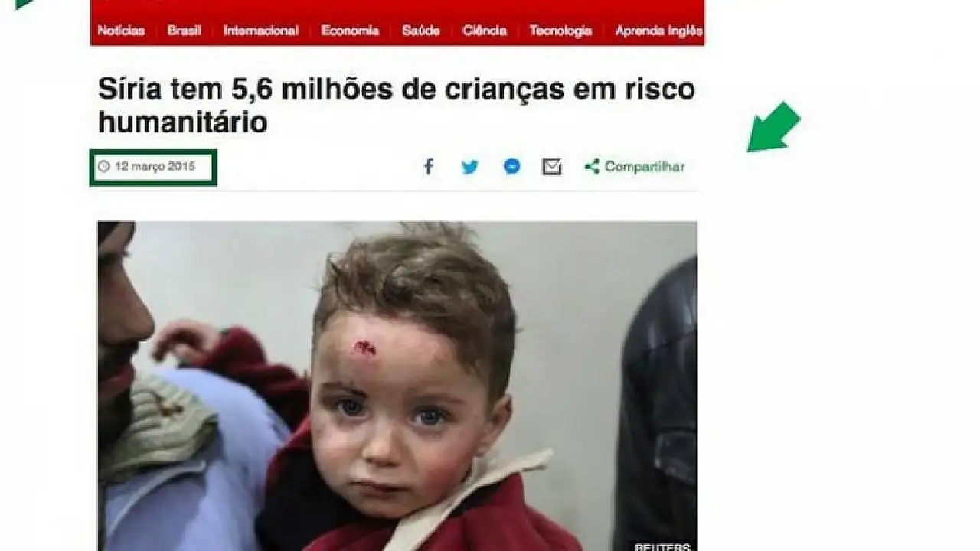Image resolution: width=980 pixels, height=551 pixels.
Task: Click the share nodes icon beside Compartilhar
Action: coord(592,167)
